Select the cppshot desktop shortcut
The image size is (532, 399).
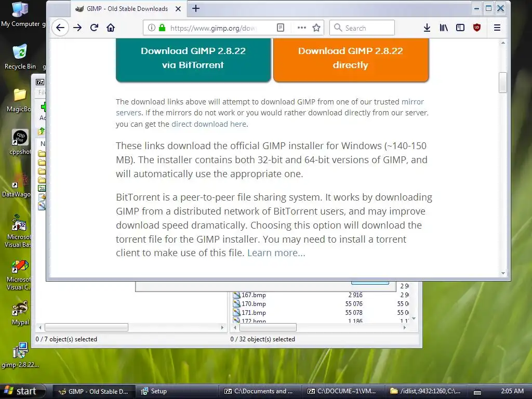20,142
